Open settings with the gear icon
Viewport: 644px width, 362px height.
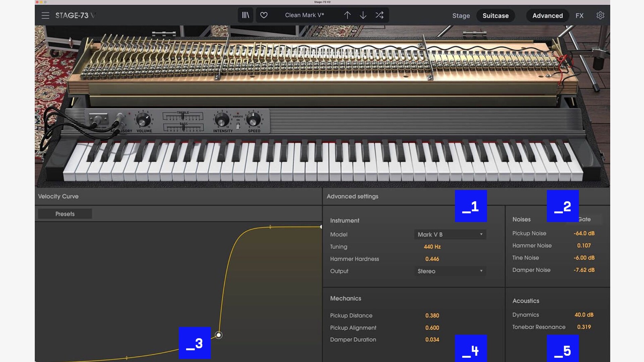[x=600, y=15]
